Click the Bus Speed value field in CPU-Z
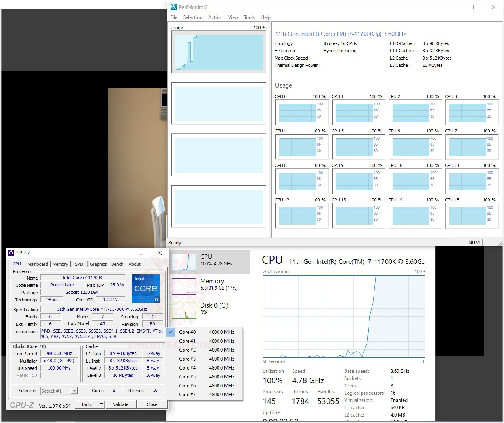 tap(59, 368)
